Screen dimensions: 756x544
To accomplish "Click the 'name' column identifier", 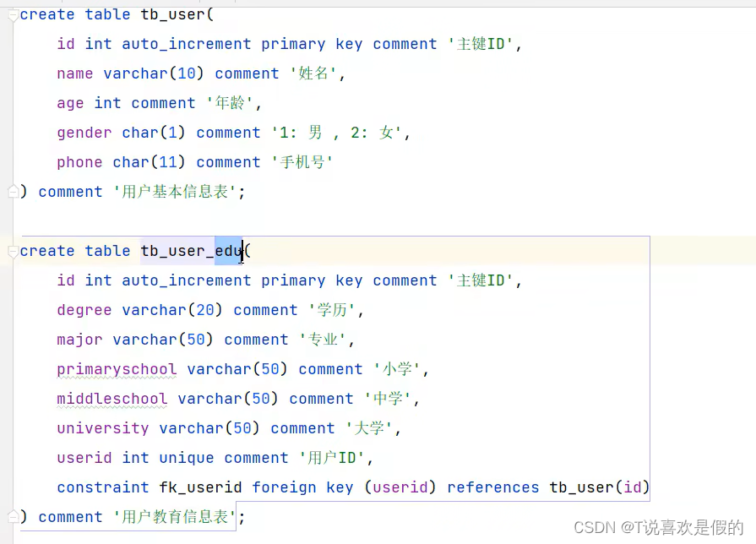I will (74, 73).
